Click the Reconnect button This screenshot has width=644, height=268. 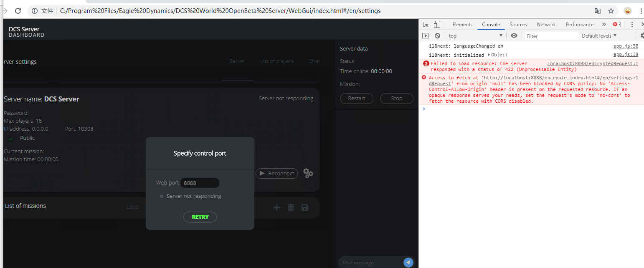click(x=277, y=173)
